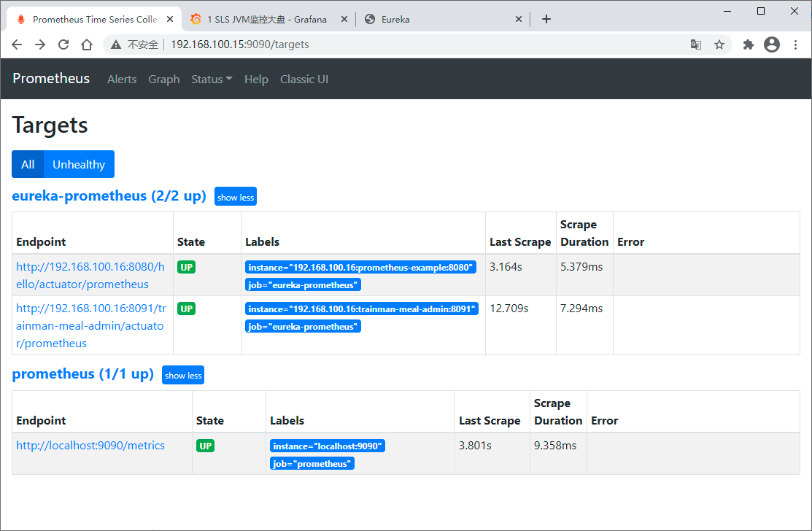Viewport: 812px width, 531px height.
Task: Select the Unhealthy targets filter
Action: 79,165
